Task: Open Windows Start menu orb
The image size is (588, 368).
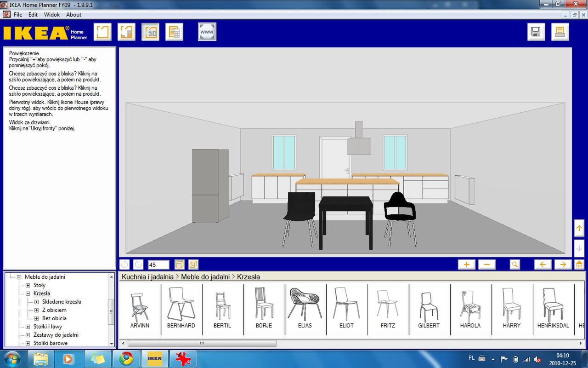Action: [x=12, y=358]
